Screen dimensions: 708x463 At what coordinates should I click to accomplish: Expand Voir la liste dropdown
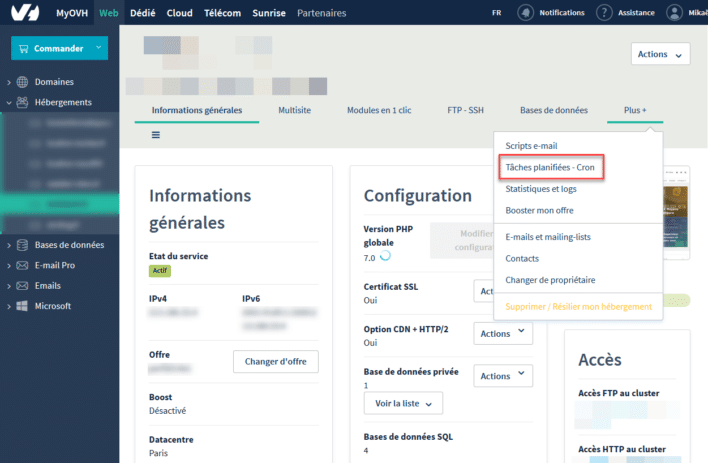(402, 403)
